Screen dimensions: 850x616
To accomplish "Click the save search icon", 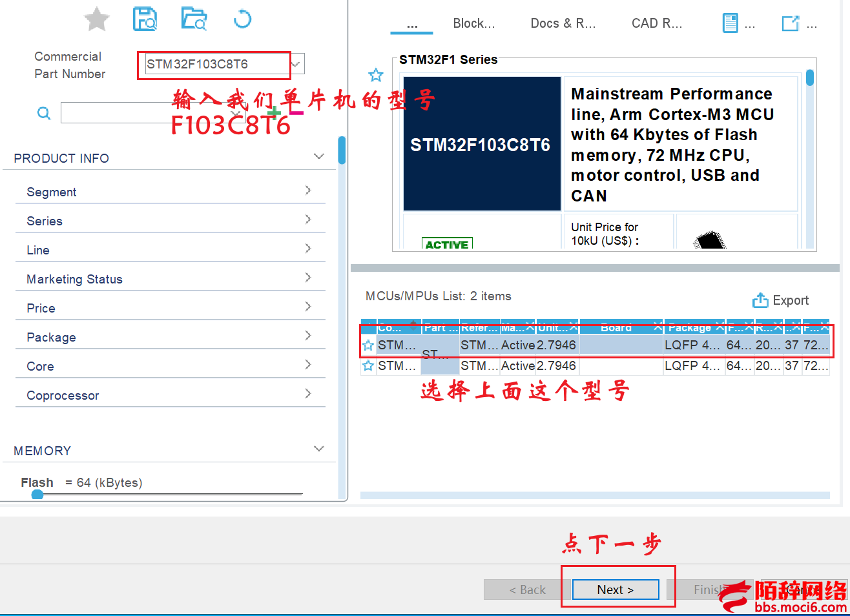I will tap(145, 19).
